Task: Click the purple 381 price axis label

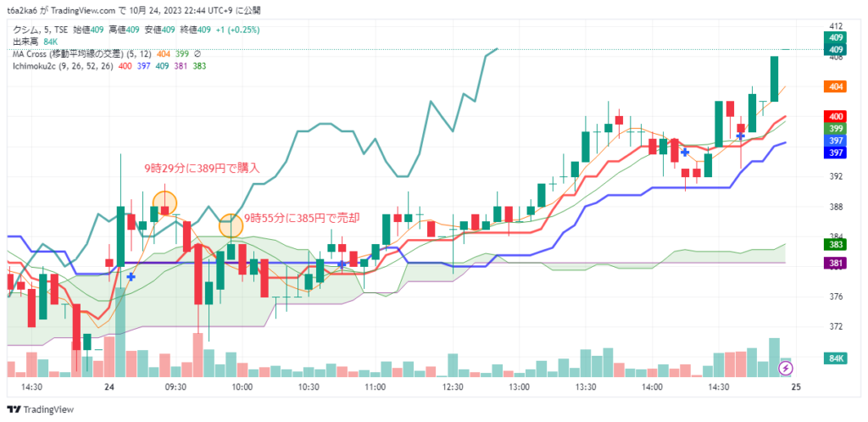Action: pyautogui.click(x=836, y=264)
